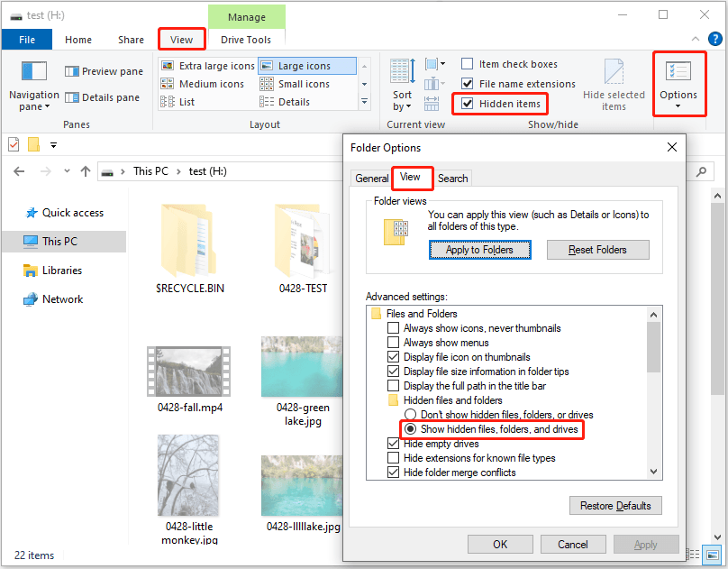Select the 0428-TEST folder
Screen dimensions: 728x569
click(x=303, y=250)
